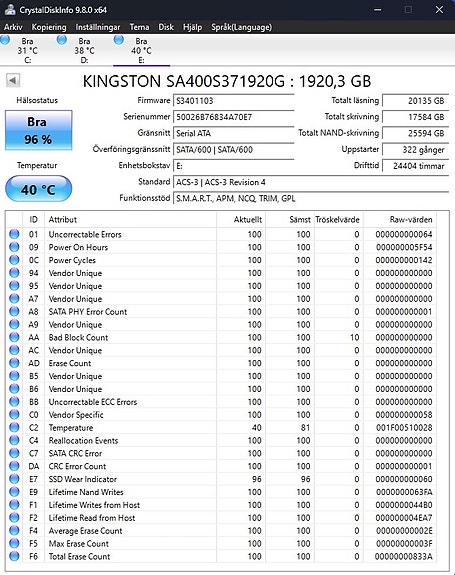Open the Arkiv menu
455x575 pixels.
click(x=13, y=27)
